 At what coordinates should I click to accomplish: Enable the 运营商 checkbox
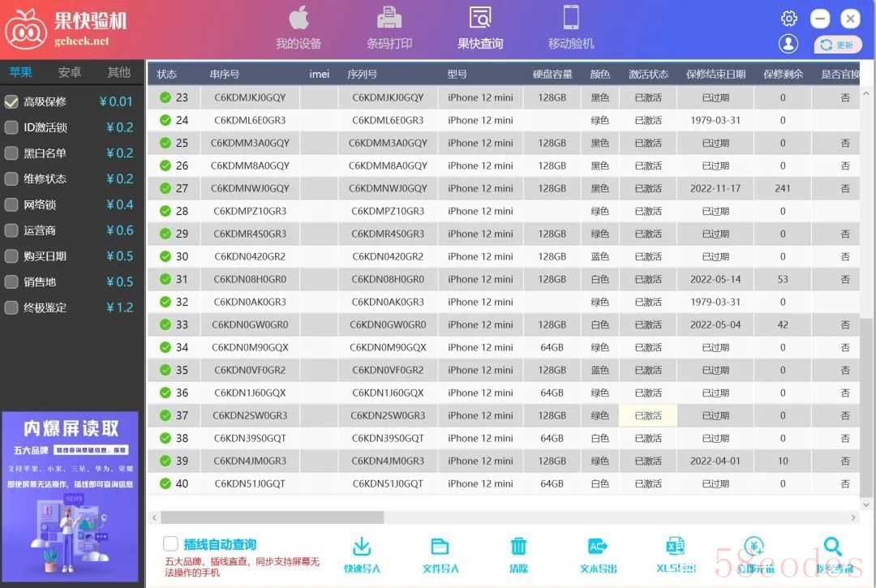coord(11,230)
